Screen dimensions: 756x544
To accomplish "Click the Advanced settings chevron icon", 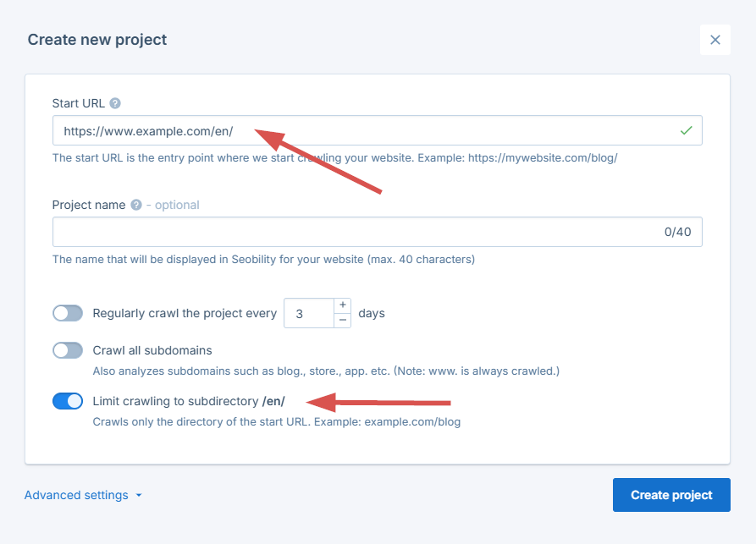I will pos(138,495).
